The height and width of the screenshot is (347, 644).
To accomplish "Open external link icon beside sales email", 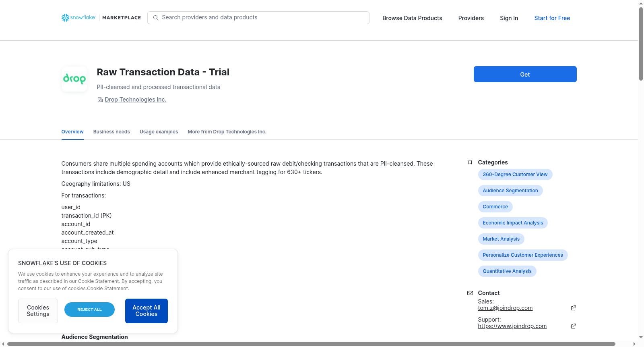I will (574, 308).
